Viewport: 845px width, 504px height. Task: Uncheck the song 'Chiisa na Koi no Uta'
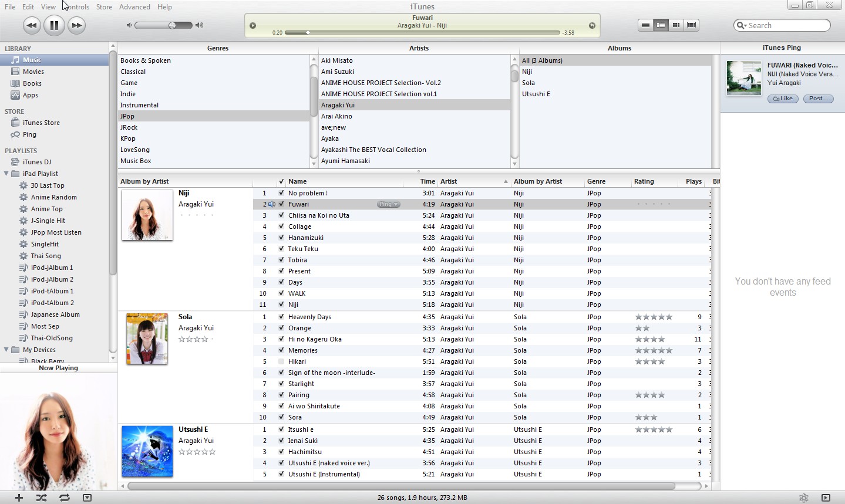(281, 215)
